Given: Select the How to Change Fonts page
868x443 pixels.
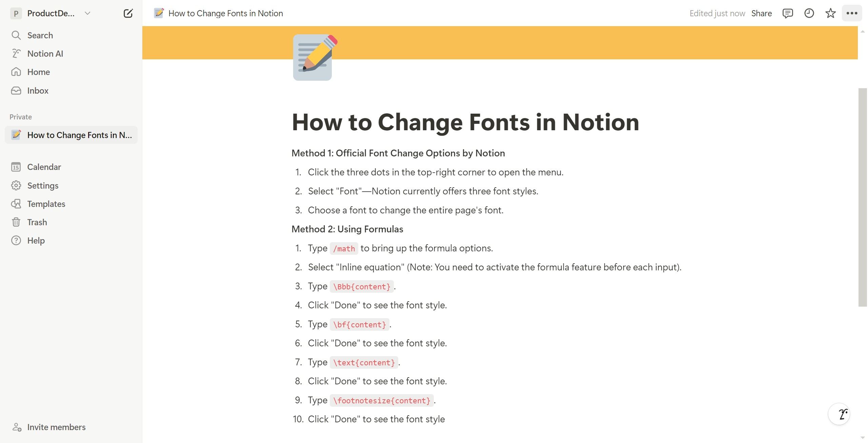Looking at the screenshot, I should coord(71,135).
